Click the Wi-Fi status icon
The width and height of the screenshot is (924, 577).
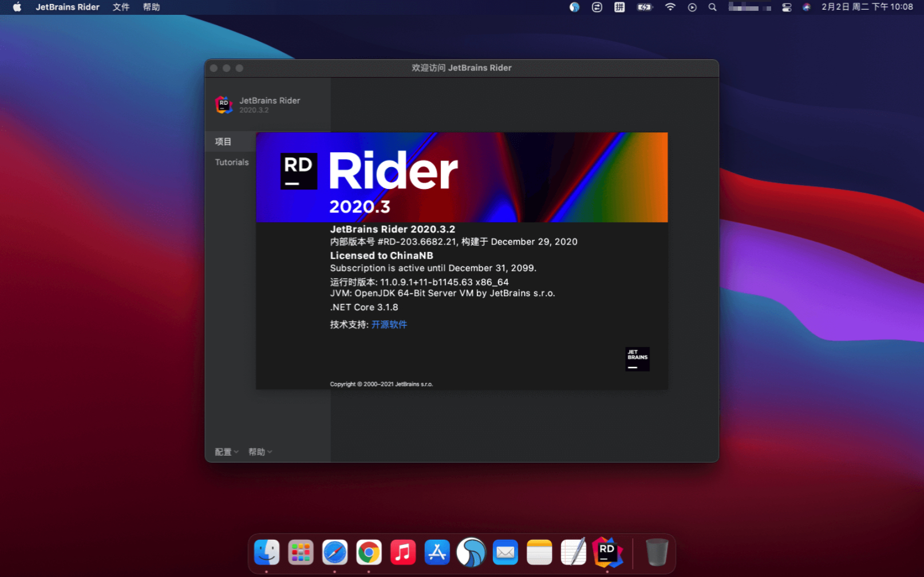pos(670,7)
